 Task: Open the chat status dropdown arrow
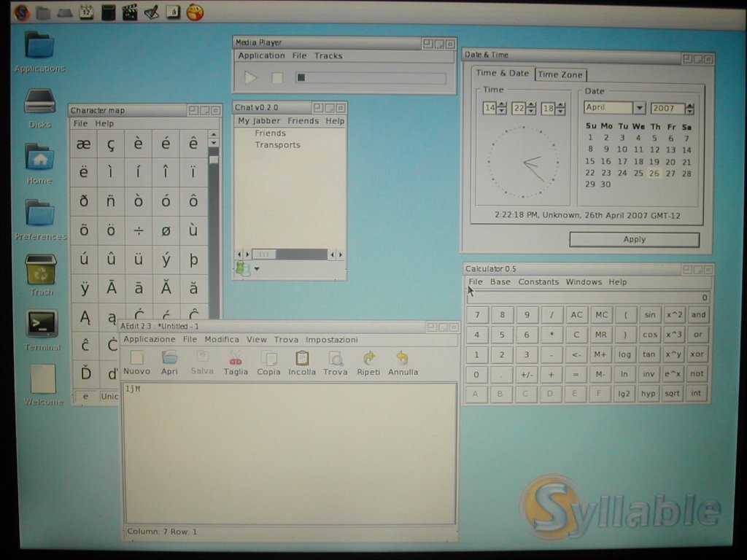(256, 269)
